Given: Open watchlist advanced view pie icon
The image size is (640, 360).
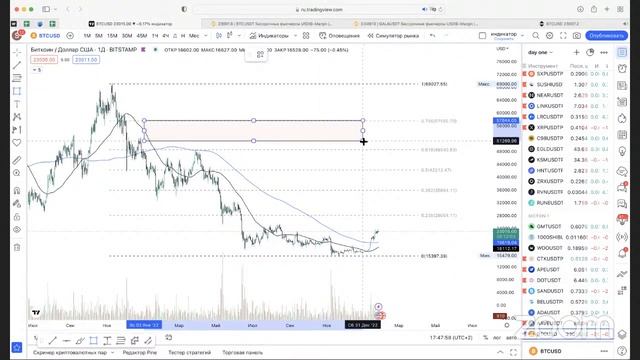Looking at the screenshot, I should point(590,52).
